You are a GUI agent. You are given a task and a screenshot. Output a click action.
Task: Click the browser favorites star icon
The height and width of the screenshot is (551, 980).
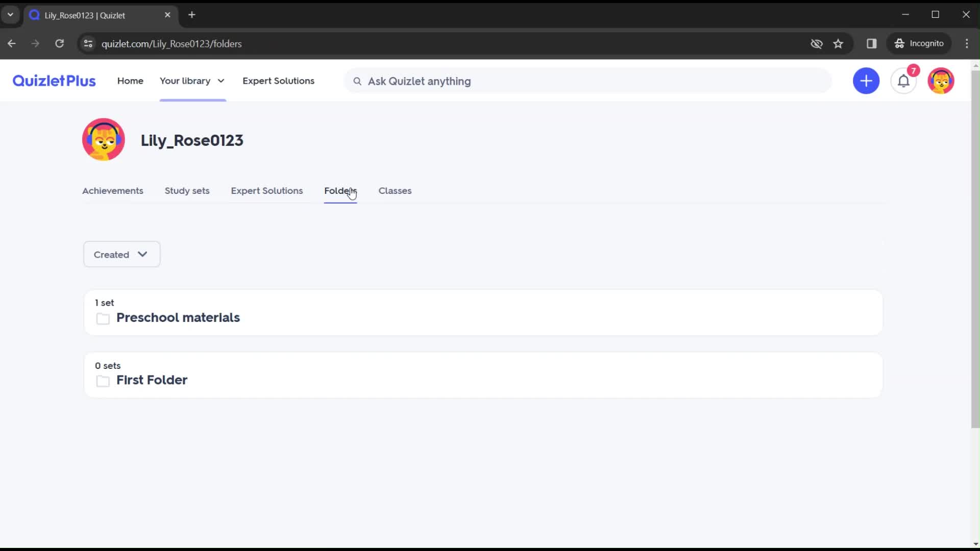coord(838,44)
